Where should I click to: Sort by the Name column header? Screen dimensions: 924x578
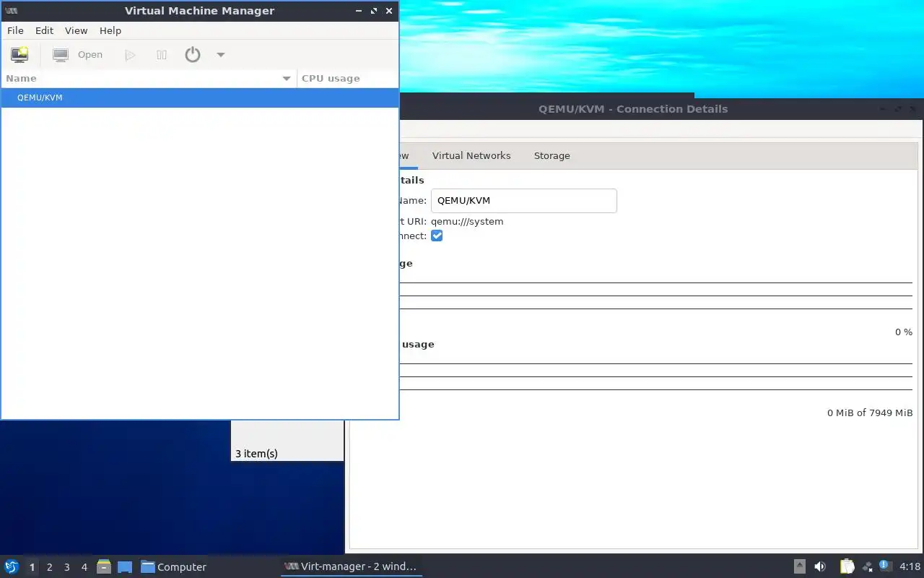pos(149,78)
